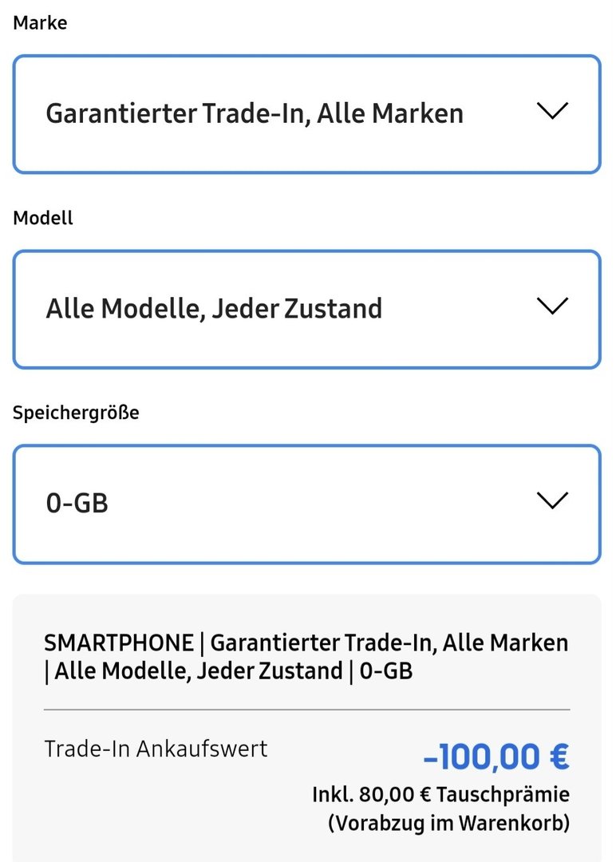The image size is (616, 862).
Task: Click the '0-GB' selected storage value
Action: [x=77, y=504]
